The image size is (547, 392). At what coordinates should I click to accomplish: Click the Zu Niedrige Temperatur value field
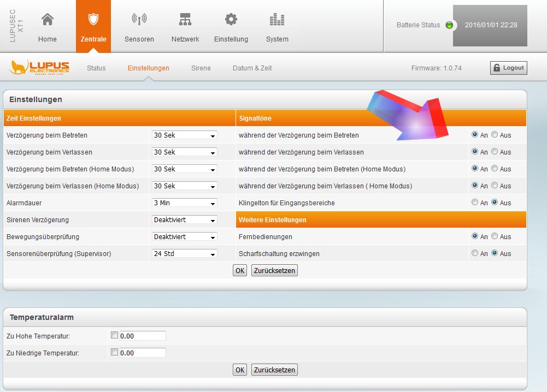[x=142, y=353]
